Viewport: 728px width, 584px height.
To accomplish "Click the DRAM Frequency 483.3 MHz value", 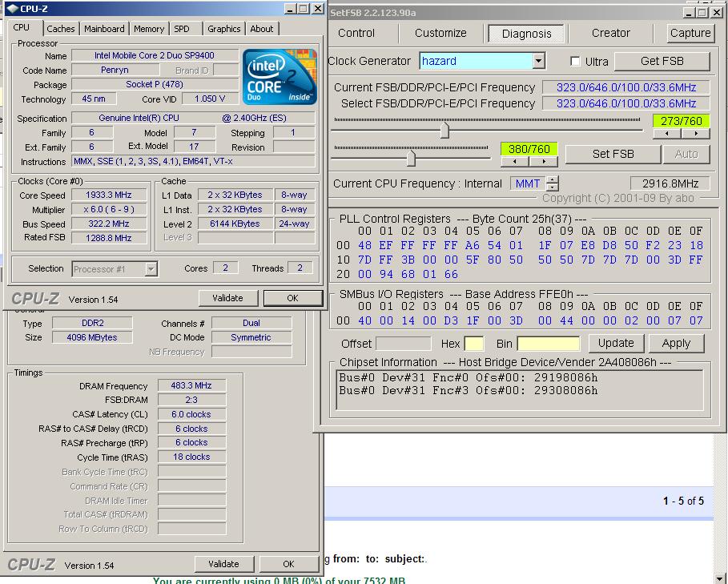I will [191, 385].
